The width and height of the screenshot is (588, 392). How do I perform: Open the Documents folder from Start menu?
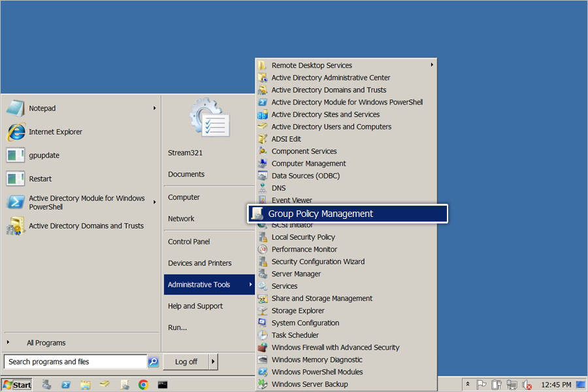(x=186, y=174)
